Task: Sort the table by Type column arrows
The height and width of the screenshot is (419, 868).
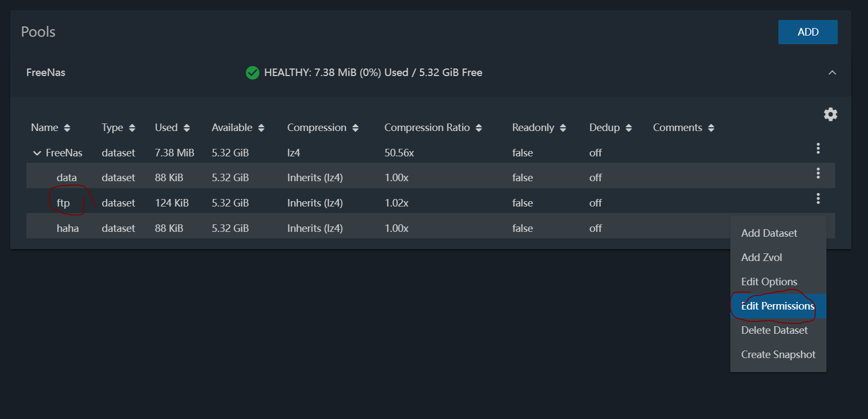Action: [x=132, y=128]
